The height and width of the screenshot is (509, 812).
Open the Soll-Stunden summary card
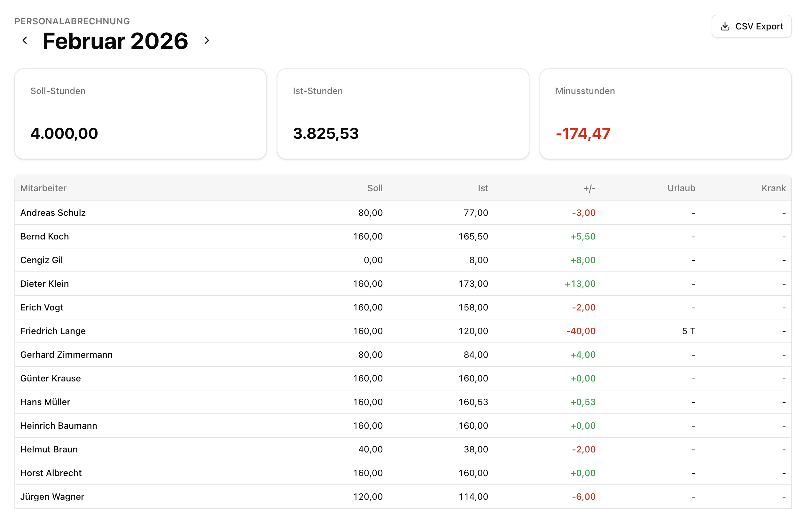coord(140,114)
